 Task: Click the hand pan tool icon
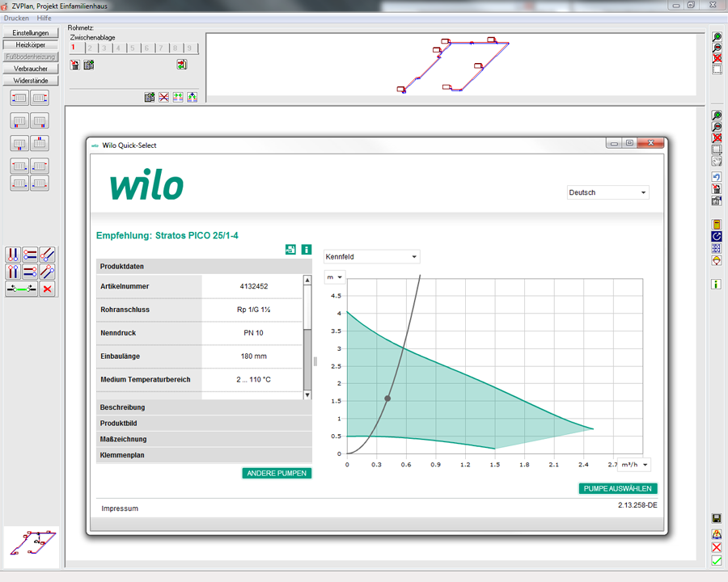pyautogui.click(x=717, y=162)
